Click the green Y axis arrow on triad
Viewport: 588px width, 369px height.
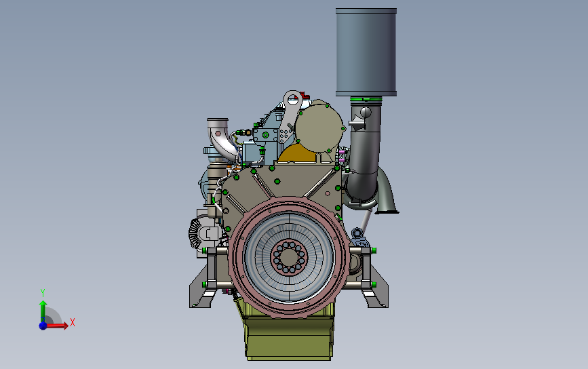pos(43,311)
